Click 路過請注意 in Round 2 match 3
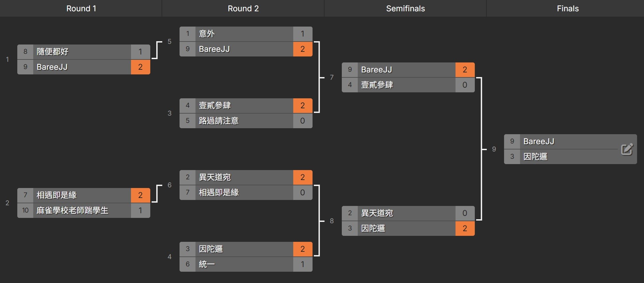Viewport: 644px width, 283px height. (218, 121)
